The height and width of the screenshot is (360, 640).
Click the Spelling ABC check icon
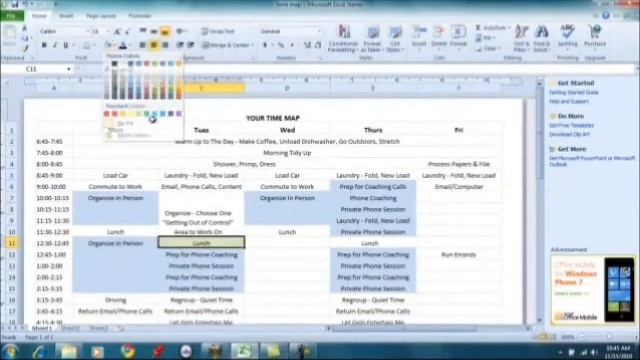tap(567, 32)
